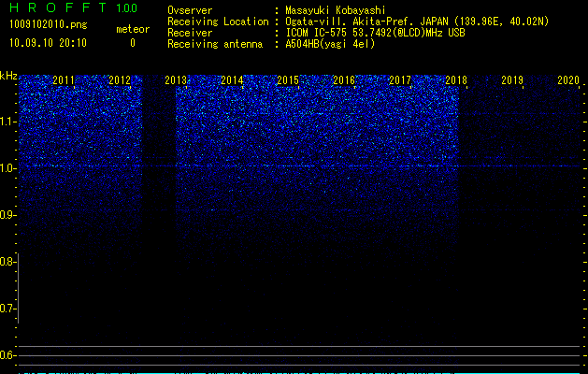Click the 2017 time marker
The image size is (588, 374).
coord(400,80)
